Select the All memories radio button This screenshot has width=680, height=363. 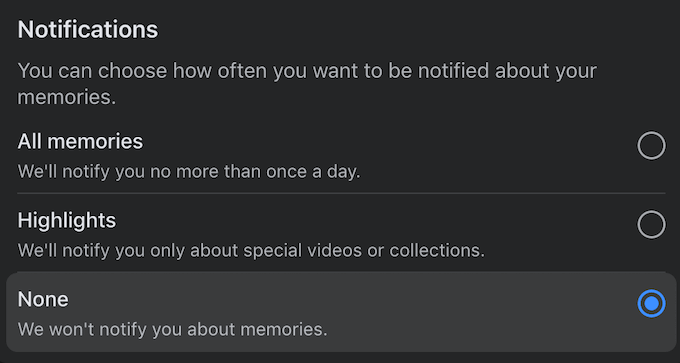coord(651,146)
